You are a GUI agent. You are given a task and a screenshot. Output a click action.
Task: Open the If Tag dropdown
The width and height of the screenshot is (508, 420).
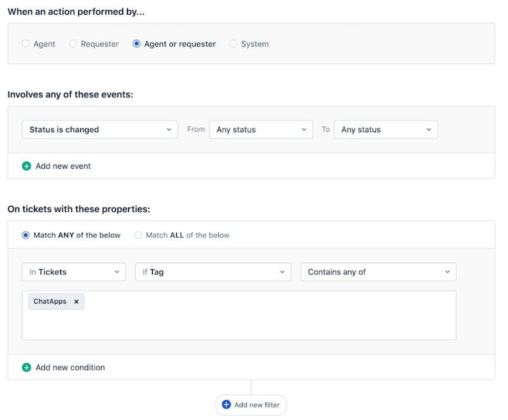(x=213, y=272)
